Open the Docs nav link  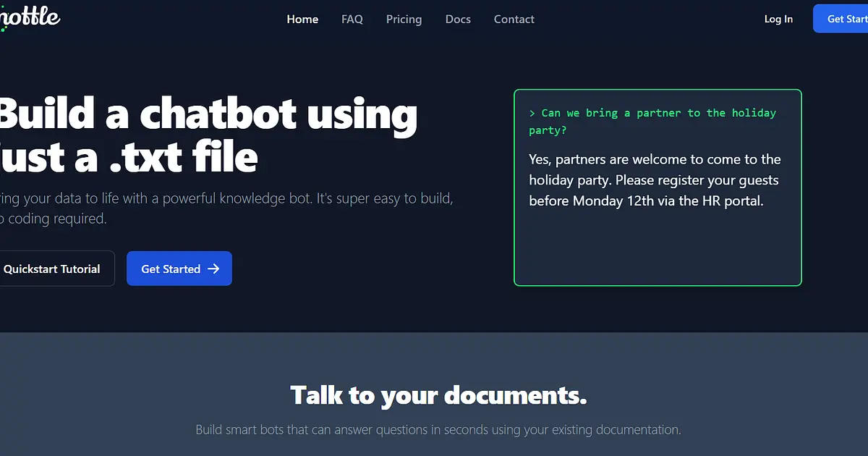pyautogui.click(x=458, y=19)
